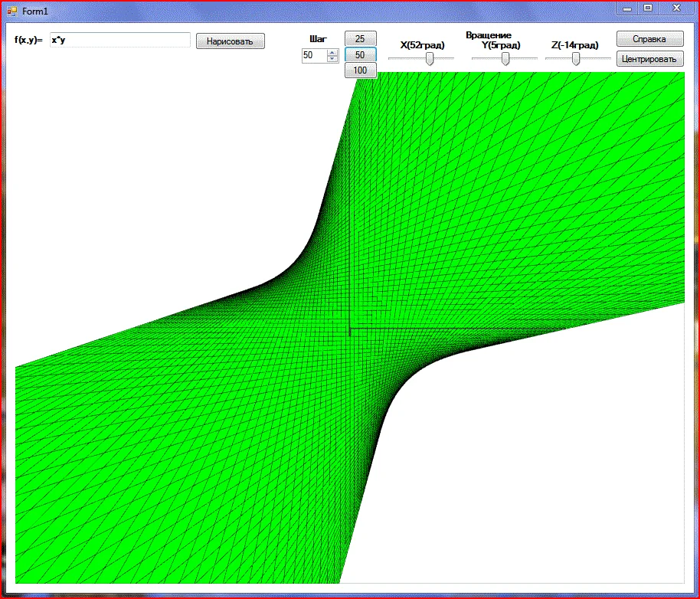Click the Нарисовать button to draw
The width and height of the screenshot is (700, 599).
[x=230, y=41]
